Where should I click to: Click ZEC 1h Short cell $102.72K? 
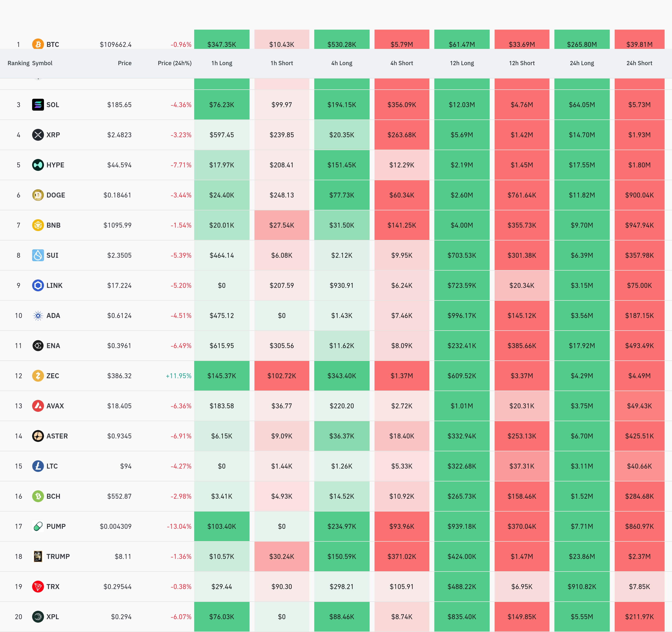(x=282, y=375)
